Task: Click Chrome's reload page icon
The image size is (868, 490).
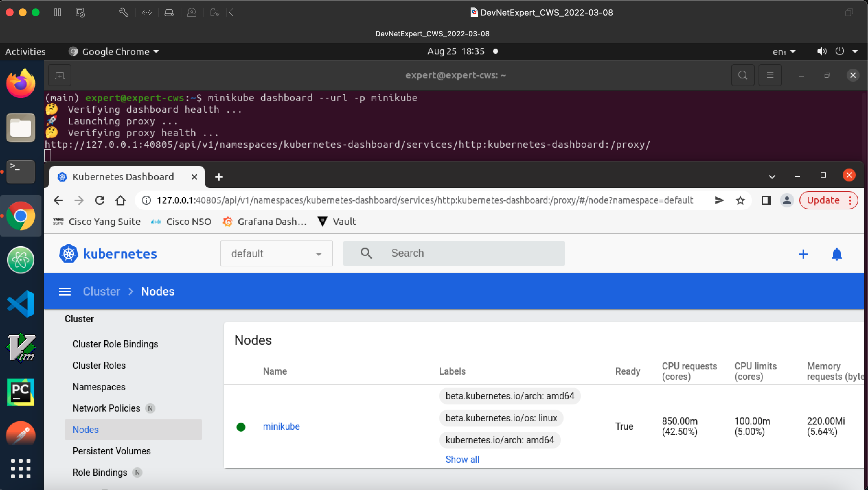Action: point(100,200)
